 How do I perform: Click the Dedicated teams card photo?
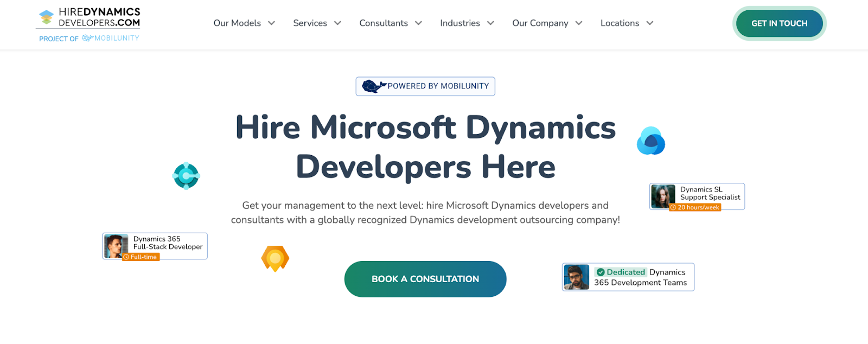point(576,277)
